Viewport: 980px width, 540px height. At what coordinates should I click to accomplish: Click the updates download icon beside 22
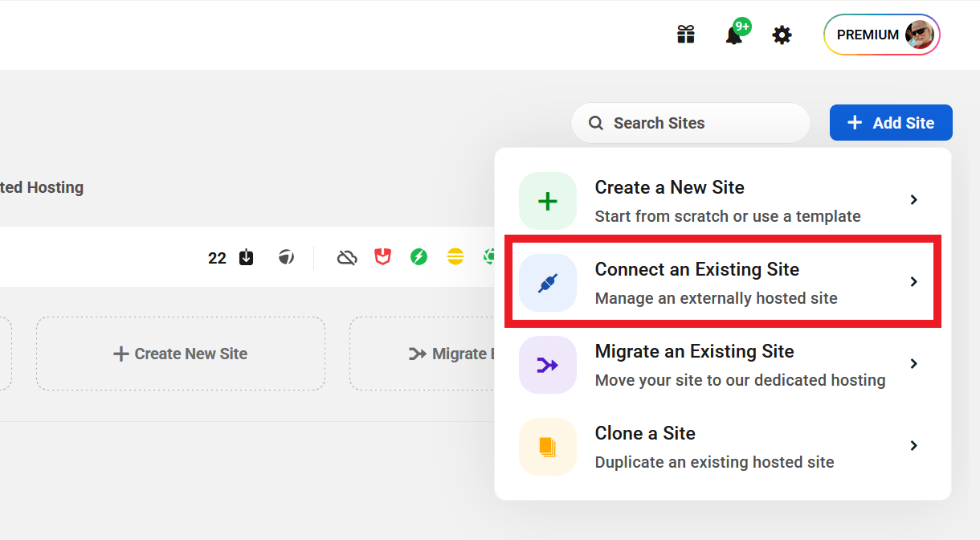[x=247, y=257]
